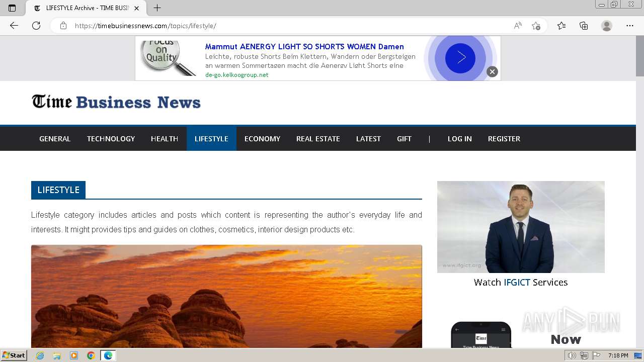644x362 pixels.
Task: Open browser Collections panel
Action: (584, 26)
